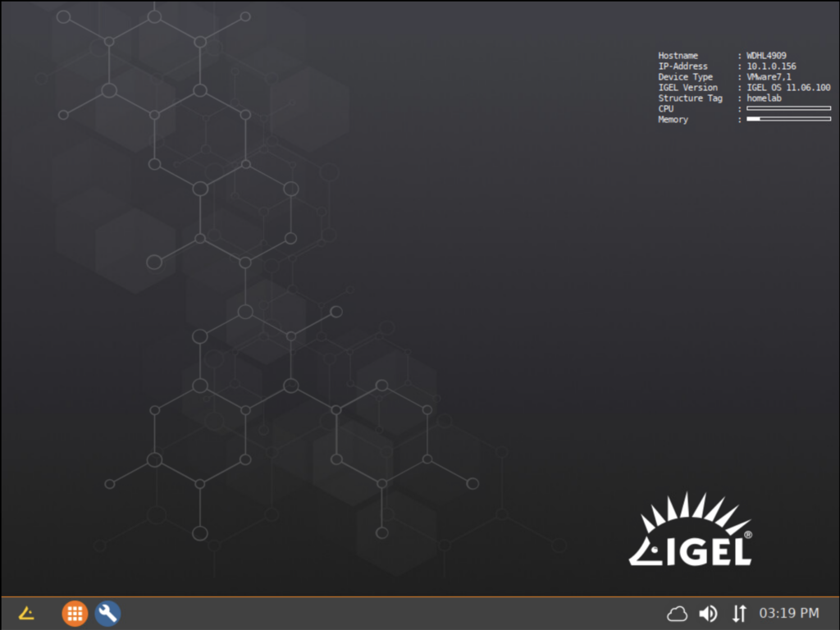The image size is (840, 630).
Task: Open the blue wrench Setup icon
Action: coord(107,614)
